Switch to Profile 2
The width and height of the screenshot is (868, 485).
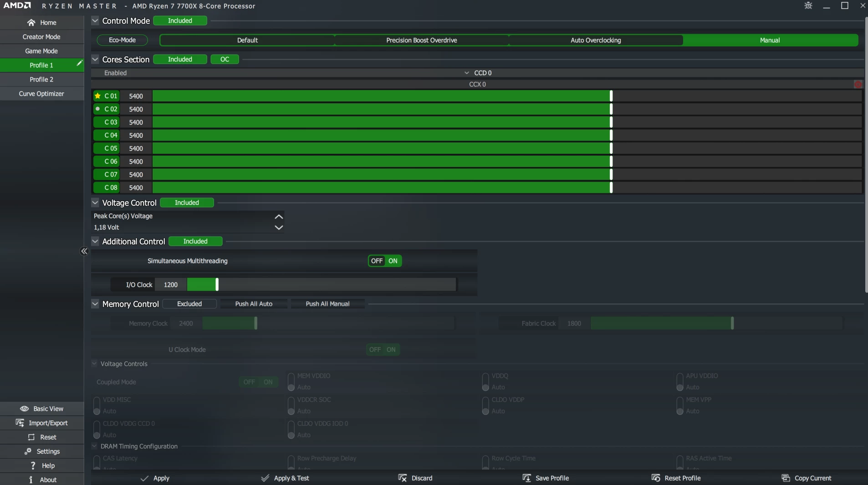click(x=41, y=79)
